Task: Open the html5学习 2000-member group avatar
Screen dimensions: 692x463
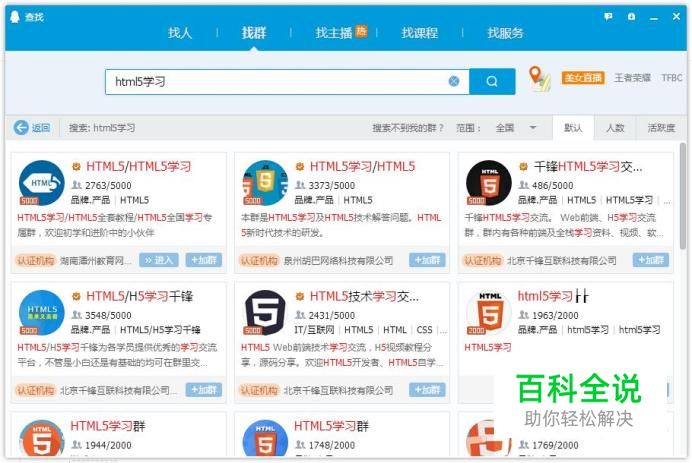Action: pos(489,312)
